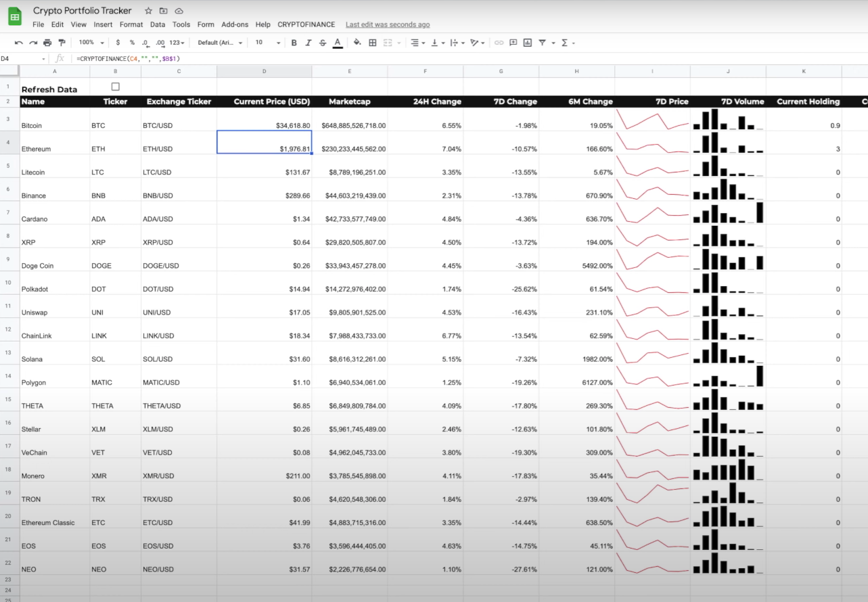Select column D header
Screen dimensions: 868x602
click(x=264, y=71)
